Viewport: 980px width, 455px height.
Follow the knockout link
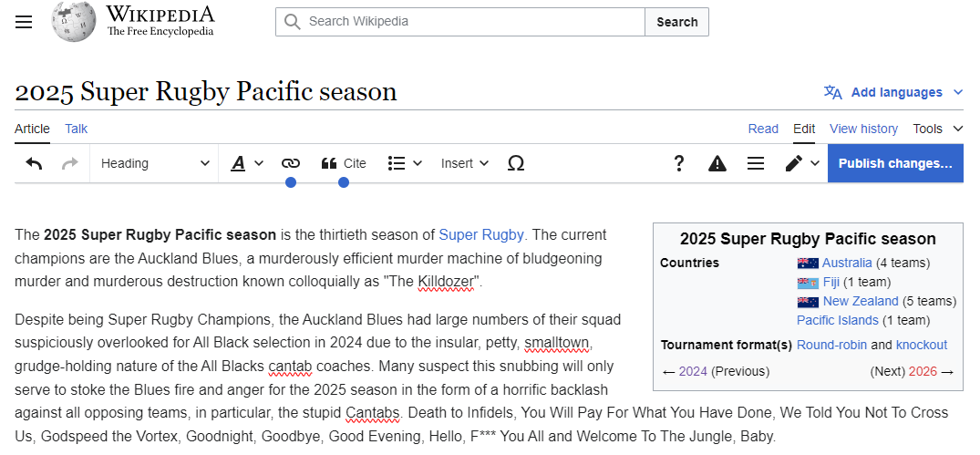(922, 345)
